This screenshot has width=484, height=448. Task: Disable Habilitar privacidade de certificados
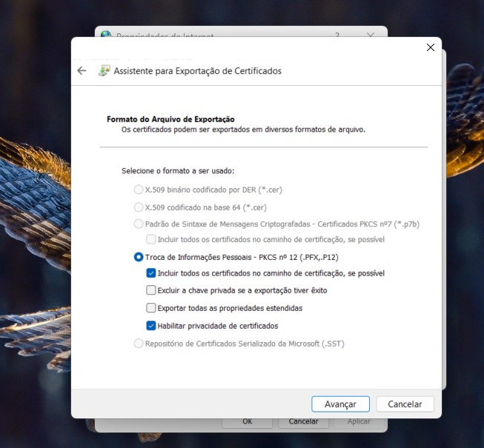coord(151,326)
